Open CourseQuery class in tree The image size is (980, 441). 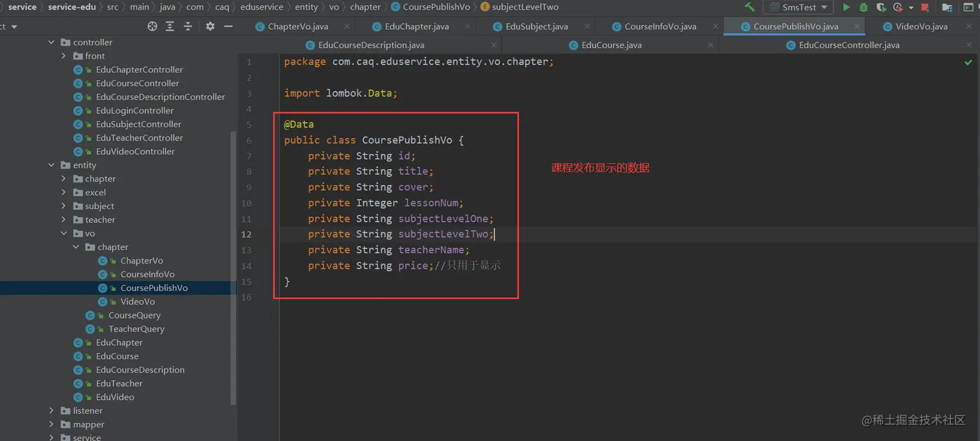point(134,315)
